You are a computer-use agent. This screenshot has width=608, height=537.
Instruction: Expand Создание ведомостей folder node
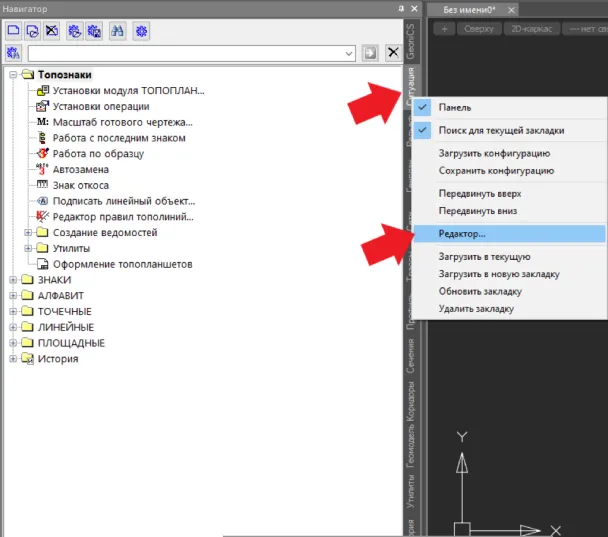pyautogui.click(x=28, y=233)
